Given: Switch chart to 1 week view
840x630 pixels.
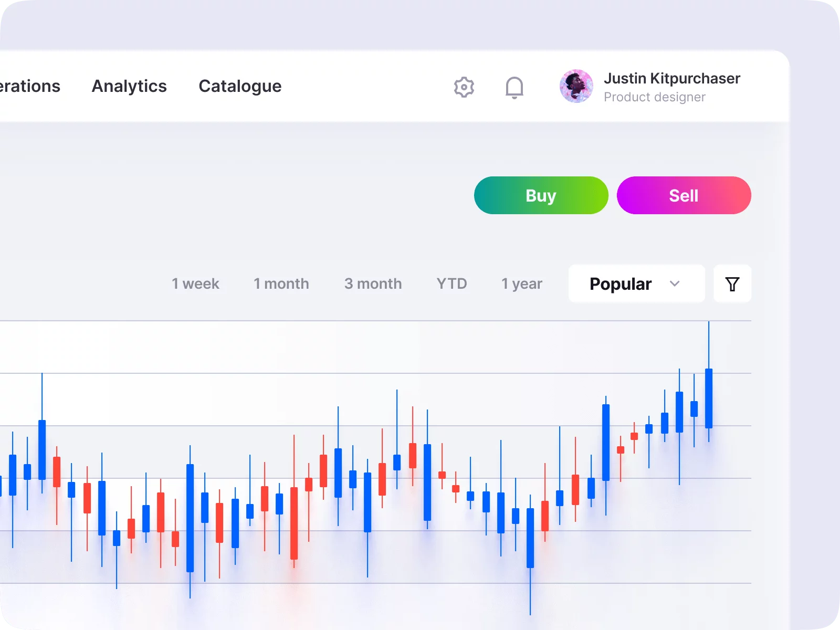Looking at the screenshot, I should [x=195, y=283].
